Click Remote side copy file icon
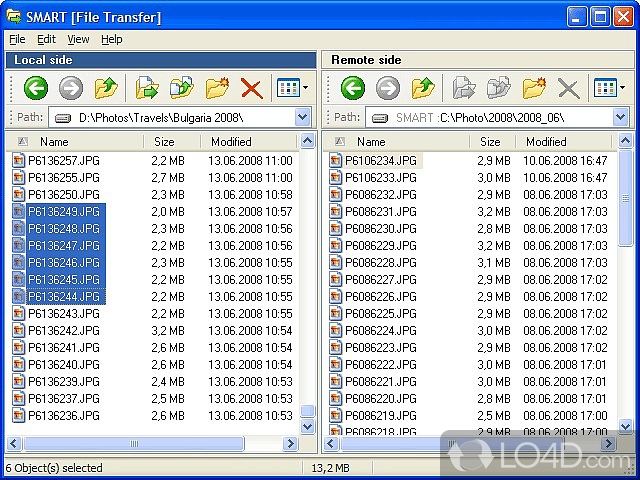This screenshot has width=640, height=480. click(x=464, y=88)
